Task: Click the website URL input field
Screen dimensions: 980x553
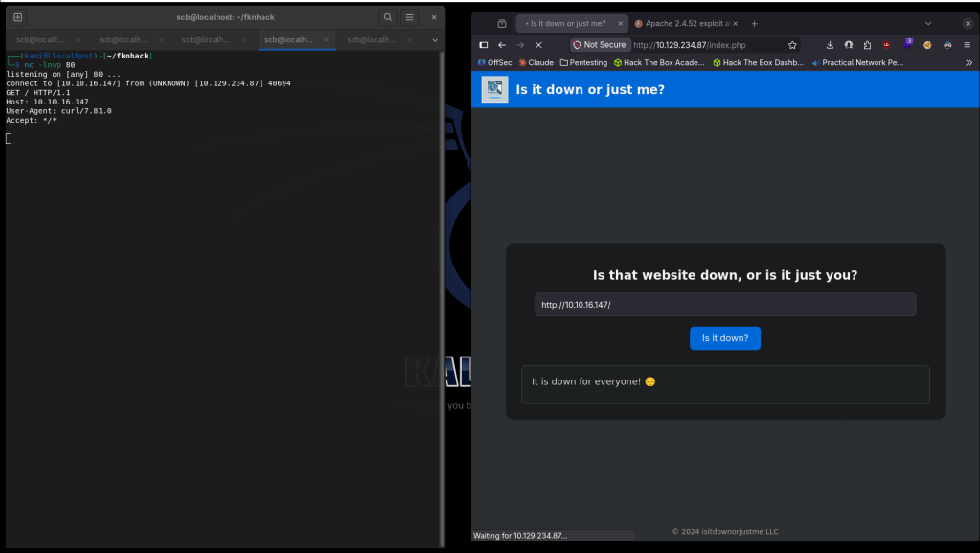Action: (x=725, y=305)
